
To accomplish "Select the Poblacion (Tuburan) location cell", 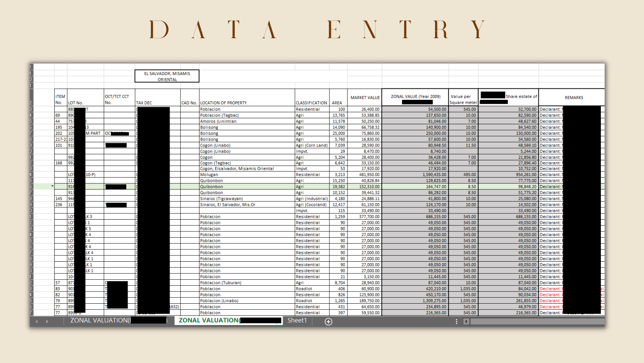I will coord(247,283).
